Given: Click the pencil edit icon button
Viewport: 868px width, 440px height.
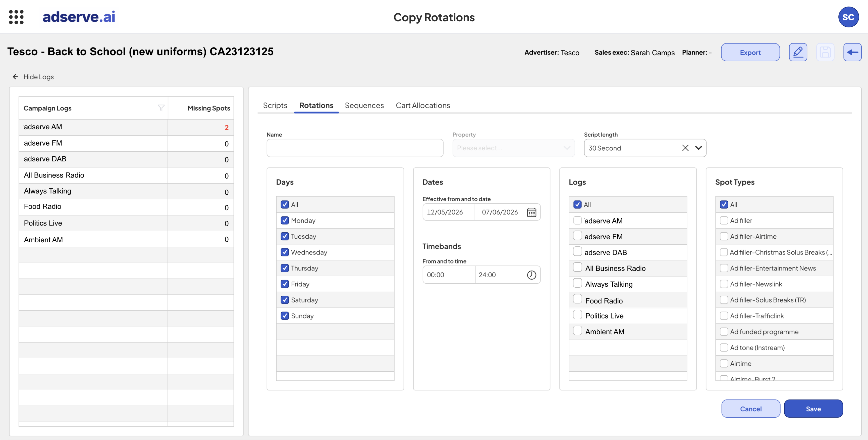Looking at the screenshot, I should coord(798,52).
